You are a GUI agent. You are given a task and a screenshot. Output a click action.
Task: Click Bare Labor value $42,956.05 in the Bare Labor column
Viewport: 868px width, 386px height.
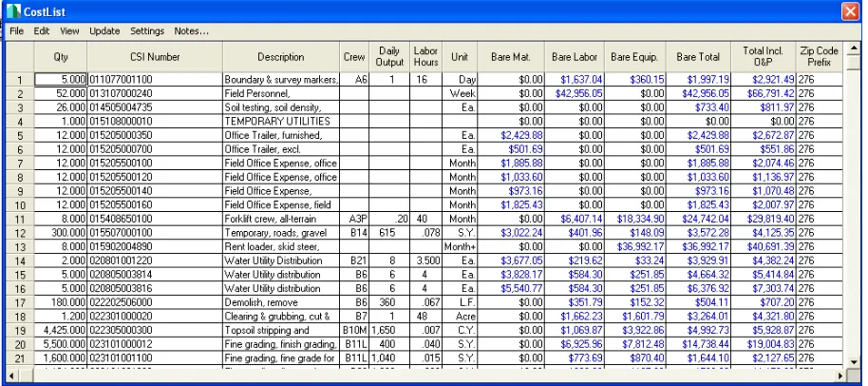coord(575,93)
